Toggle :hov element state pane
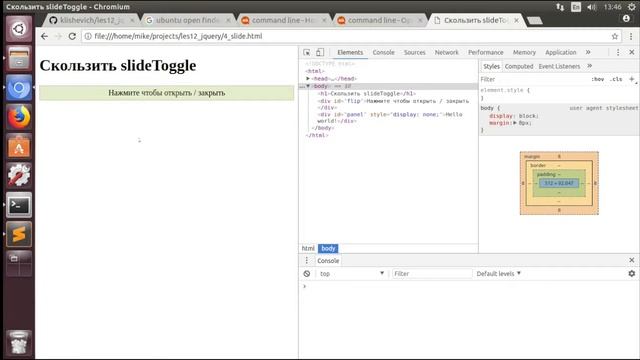 [598, 79]
